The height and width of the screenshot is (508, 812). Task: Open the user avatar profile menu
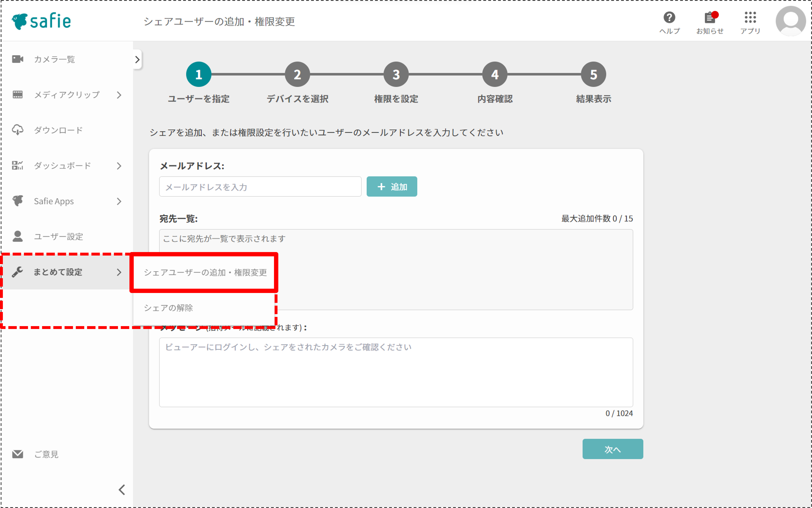[791, 21]
